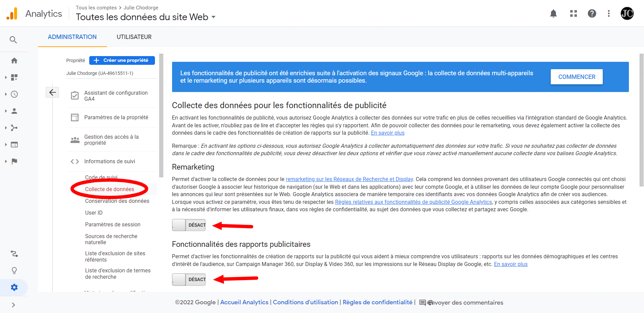Click property name Julie Chodorge (UA-49615511-1)
This screenshot has height=313, width=644.
point(100,73)
